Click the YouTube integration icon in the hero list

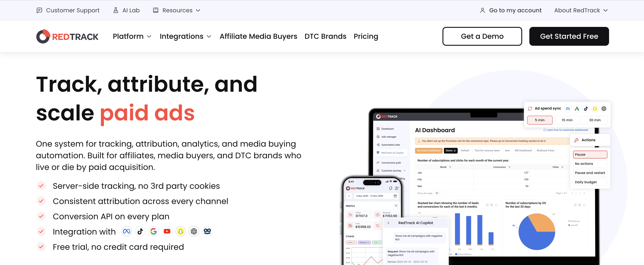[x=167, y=231]
